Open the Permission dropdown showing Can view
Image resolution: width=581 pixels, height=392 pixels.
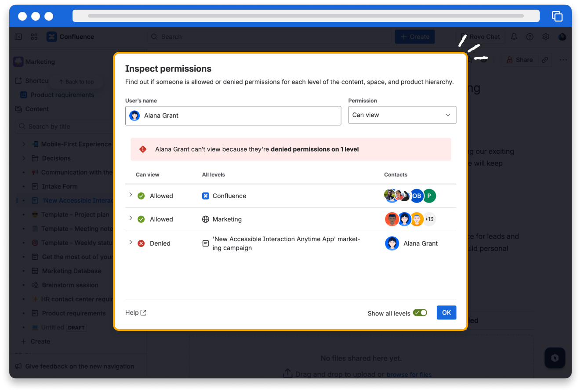402,115
